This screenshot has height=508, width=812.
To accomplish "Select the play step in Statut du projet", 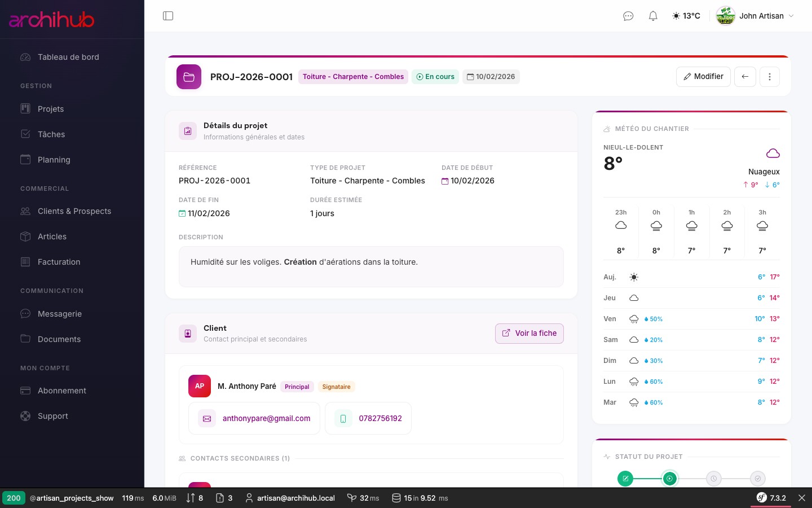I will click(x=670, y=479).
